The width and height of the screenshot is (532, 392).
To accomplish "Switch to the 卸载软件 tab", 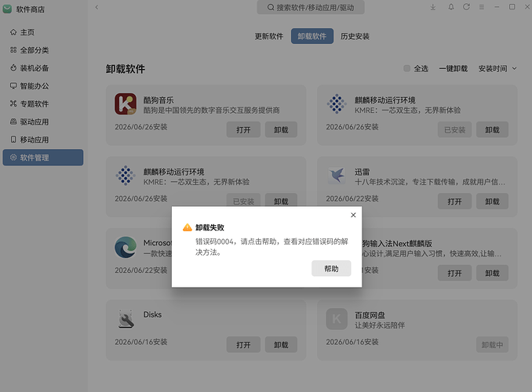I will 312,36.
